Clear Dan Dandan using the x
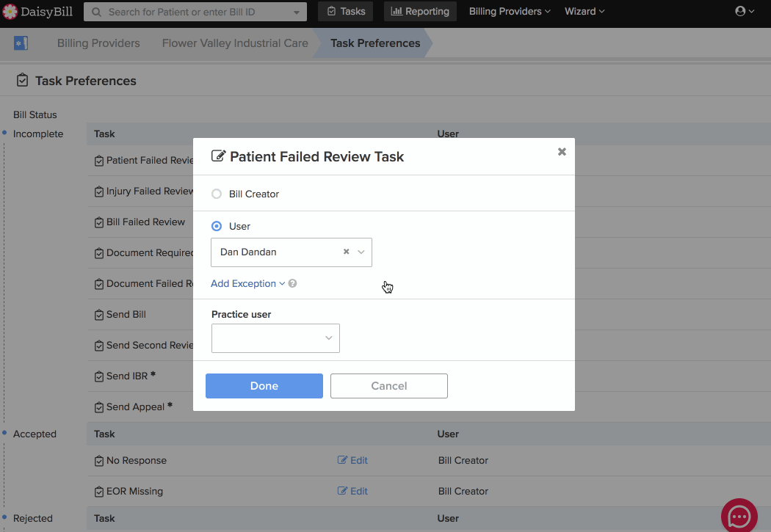The image size is (771, 532). [x=345, y=251]
